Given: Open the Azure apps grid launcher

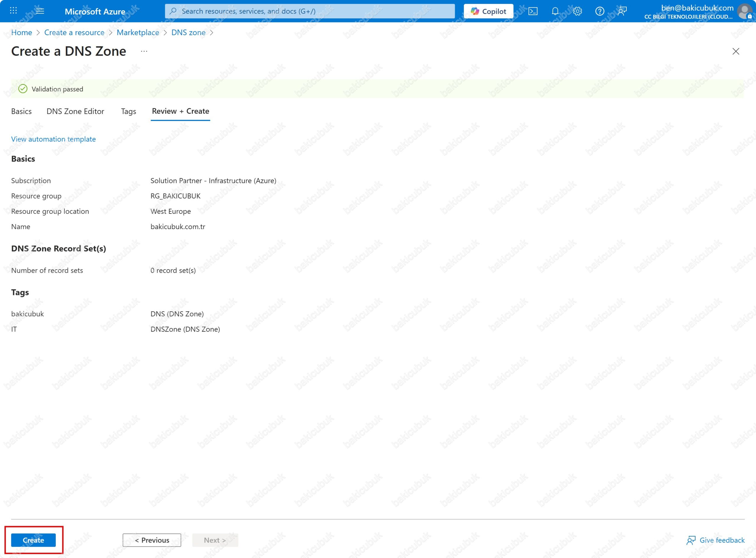Looking at the screenshot, I should coord(13,11).
